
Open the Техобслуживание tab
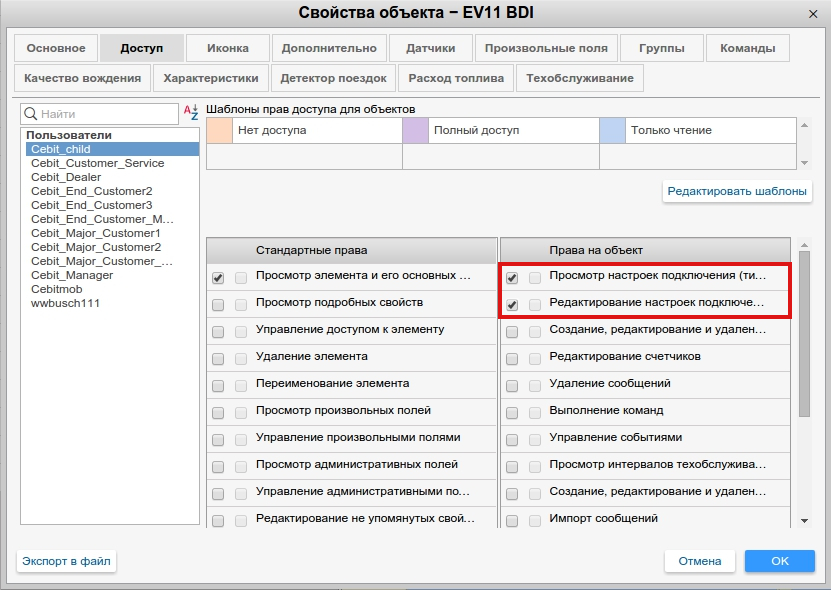click(x=580, y=78)
